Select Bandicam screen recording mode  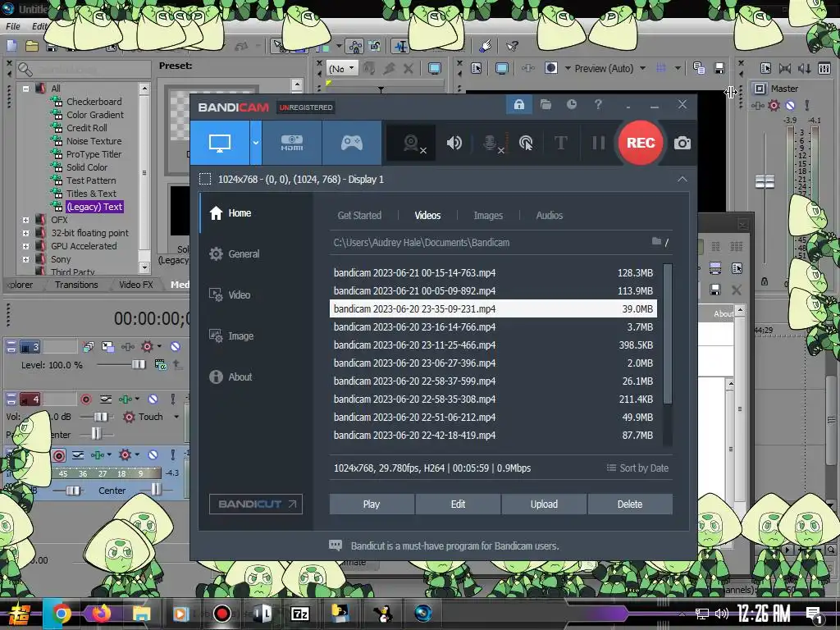(220, 143)
